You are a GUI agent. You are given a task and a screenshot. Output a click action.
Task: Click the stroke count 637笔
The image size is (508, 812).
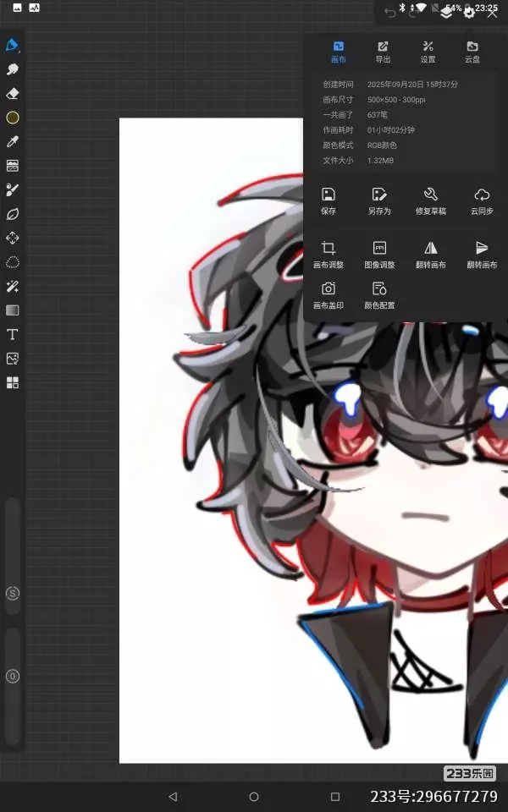pyautogui.click(x=378, y=114)
